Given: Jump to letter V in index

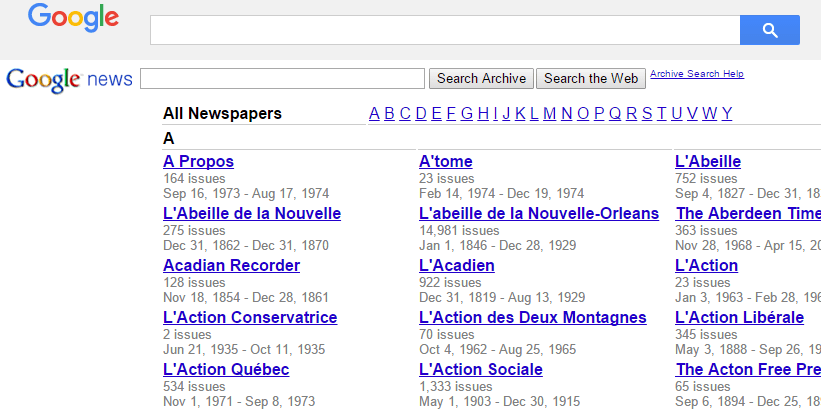Looking at the screenshot, I should click(692, 114).
